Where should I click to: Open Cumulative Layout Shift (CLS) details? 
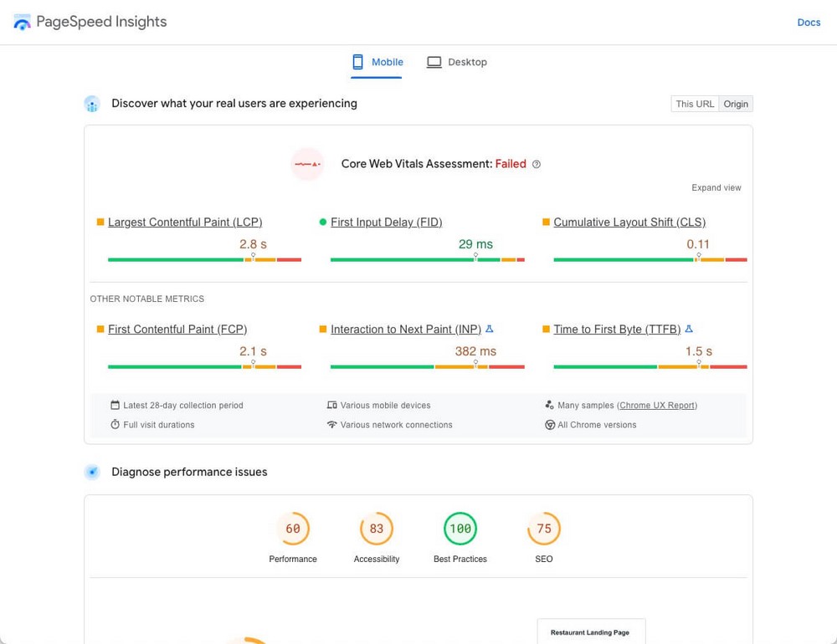629,222
